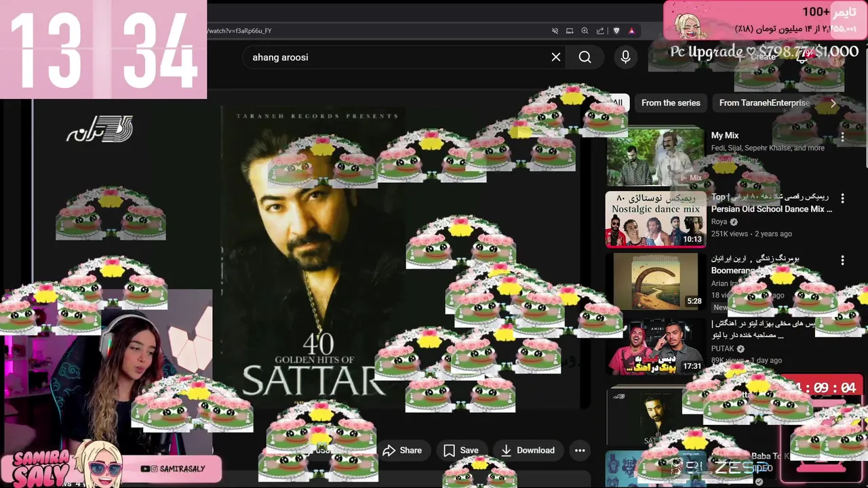868x488 pixels.
Task: Click the address bar zoom magnifier icon
Action: (x=585, y=30)
